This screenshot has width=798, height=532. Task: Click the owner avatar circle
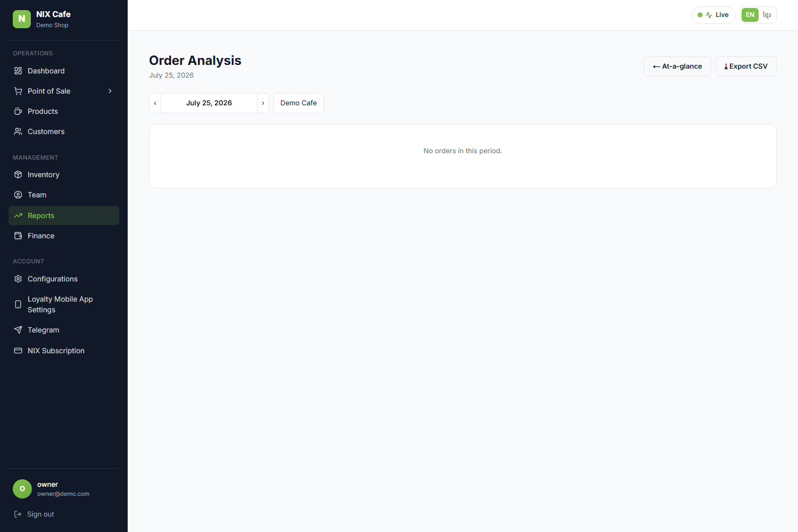[x=22, y=489]
